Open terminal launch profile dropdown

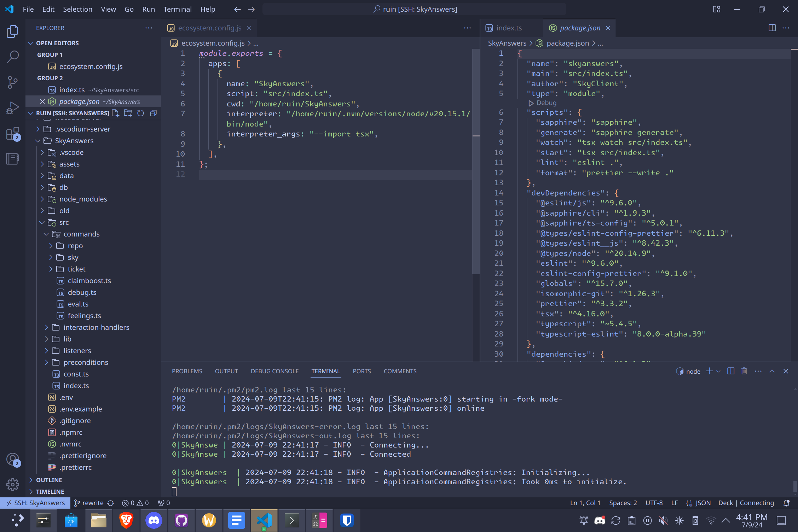[718, 371]
